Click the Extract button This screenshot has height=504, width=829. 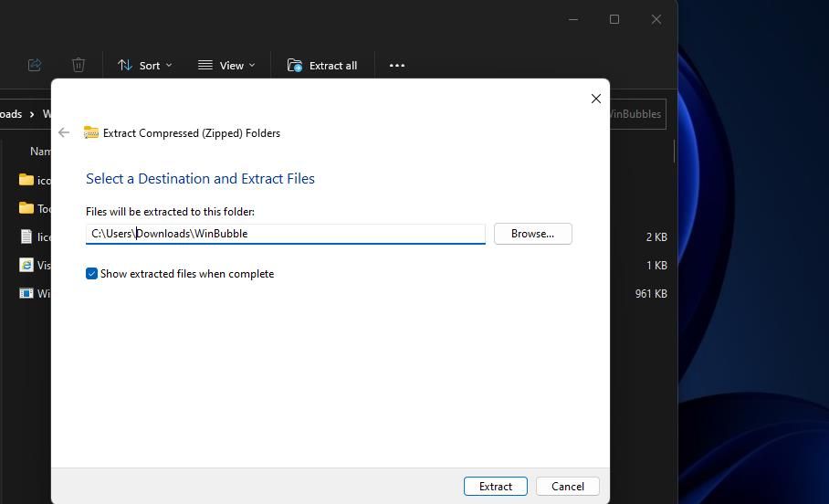click(496, 486)
